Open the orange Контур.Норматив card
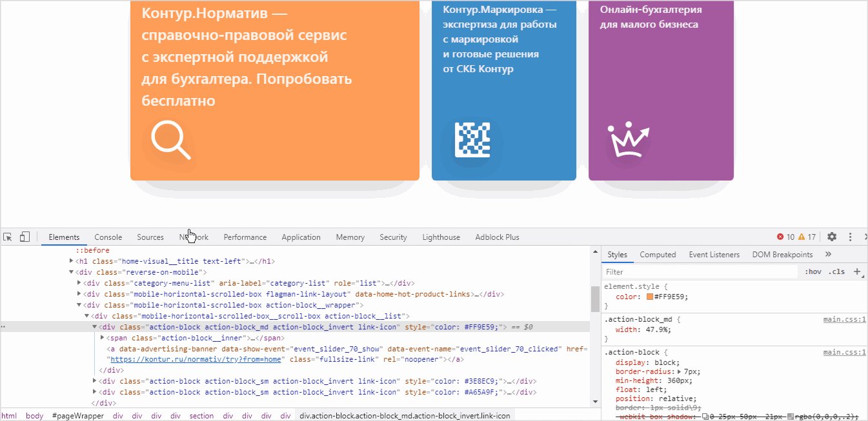Screen dimensions: 868x421 [x=275, y=90]
